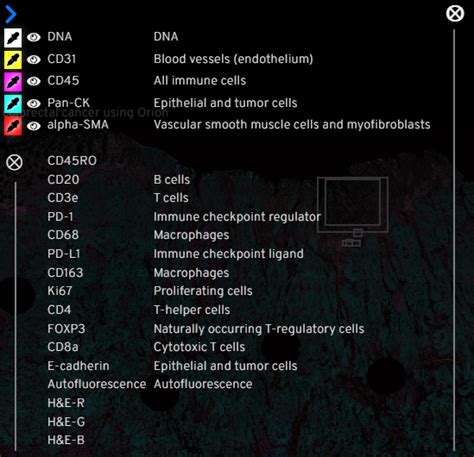Add the E-cadherin channel from list

(78, 366)
